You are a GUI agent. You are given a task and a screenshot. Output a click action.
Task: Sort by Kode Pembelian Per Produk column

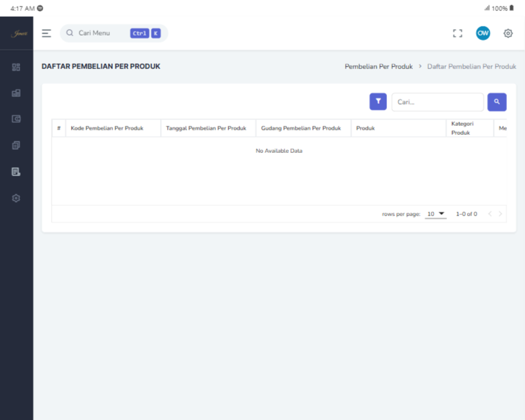107,128
